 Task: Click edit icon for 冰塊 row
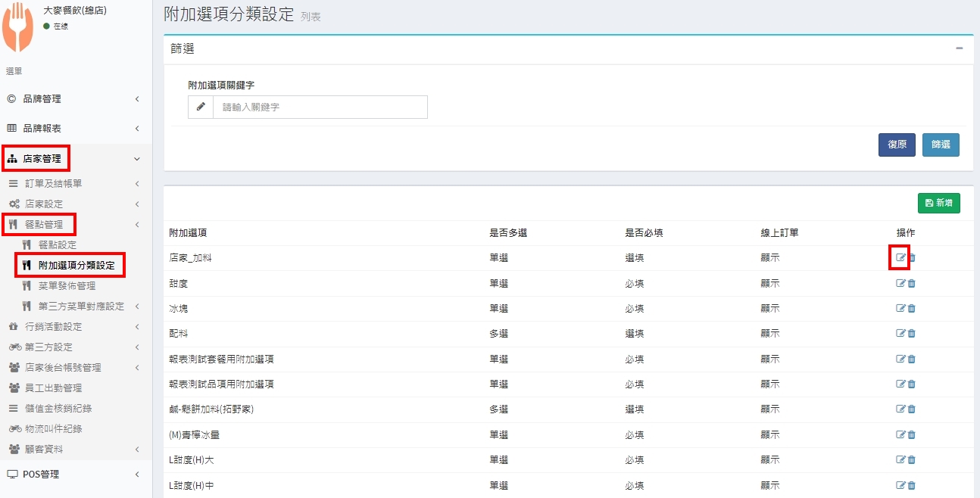coord(900,309)
